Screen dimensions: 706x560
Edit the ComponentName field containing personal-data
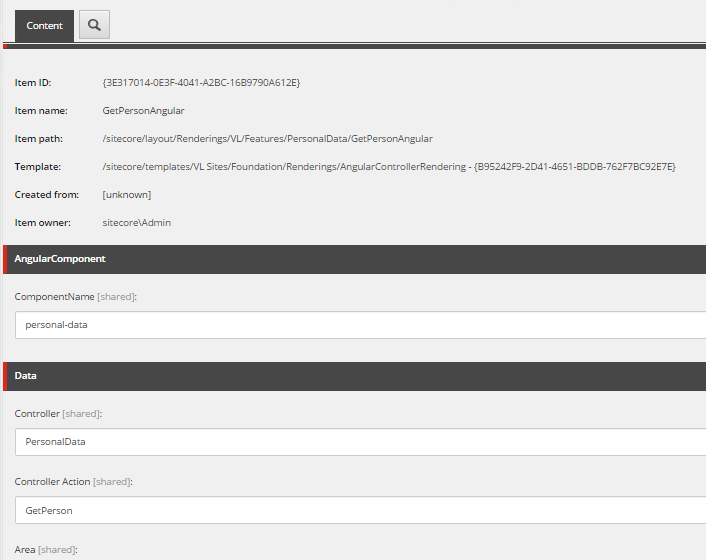[x=360, y=325]
